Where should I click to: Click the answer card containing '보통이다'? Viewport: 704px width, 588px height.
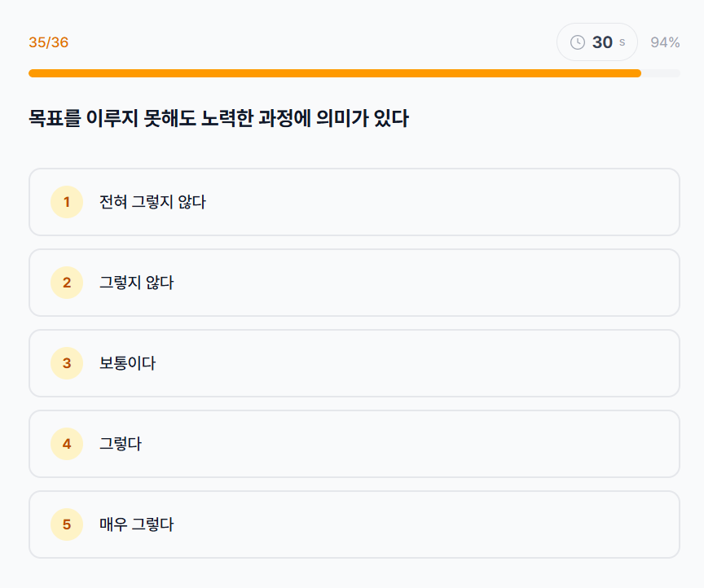[x=354, y=363]
